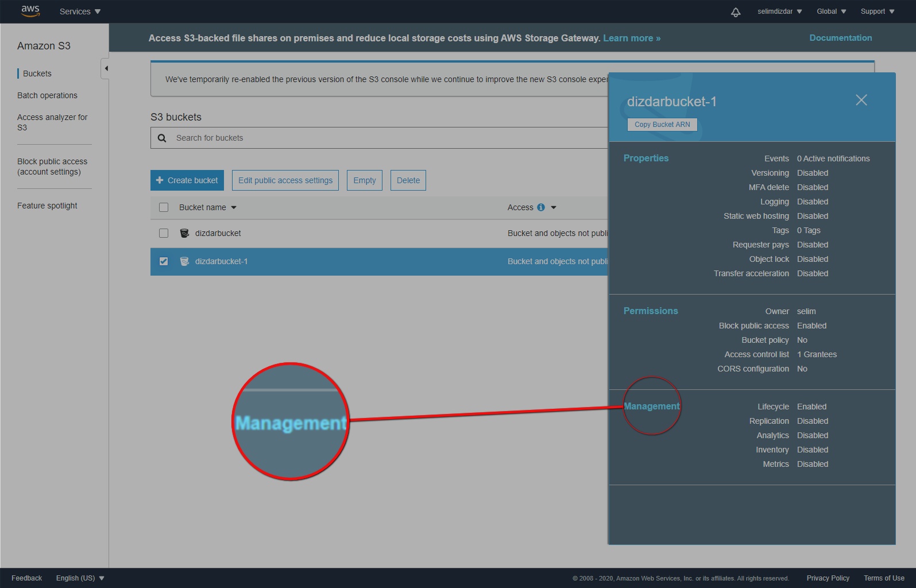Click the MFA delete label
The height and width of the screenshot is (588, 916).
pos(768,187)
